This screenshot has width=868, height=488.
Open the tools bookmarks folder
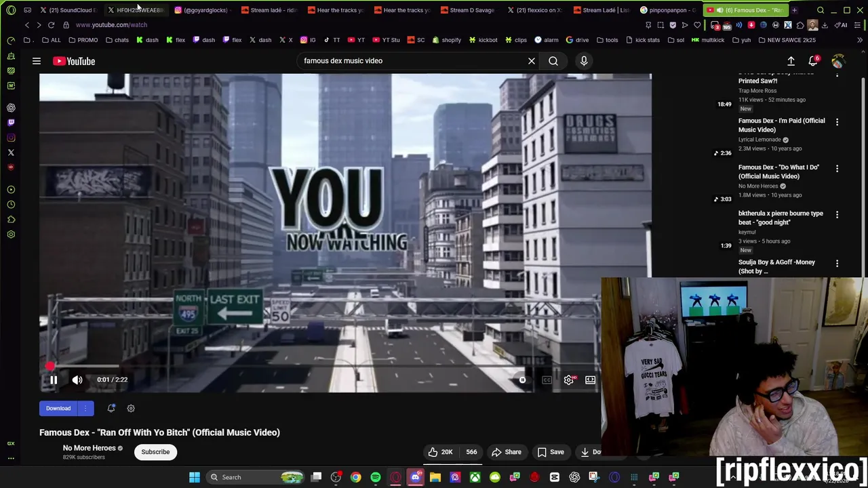click(607, 40)
